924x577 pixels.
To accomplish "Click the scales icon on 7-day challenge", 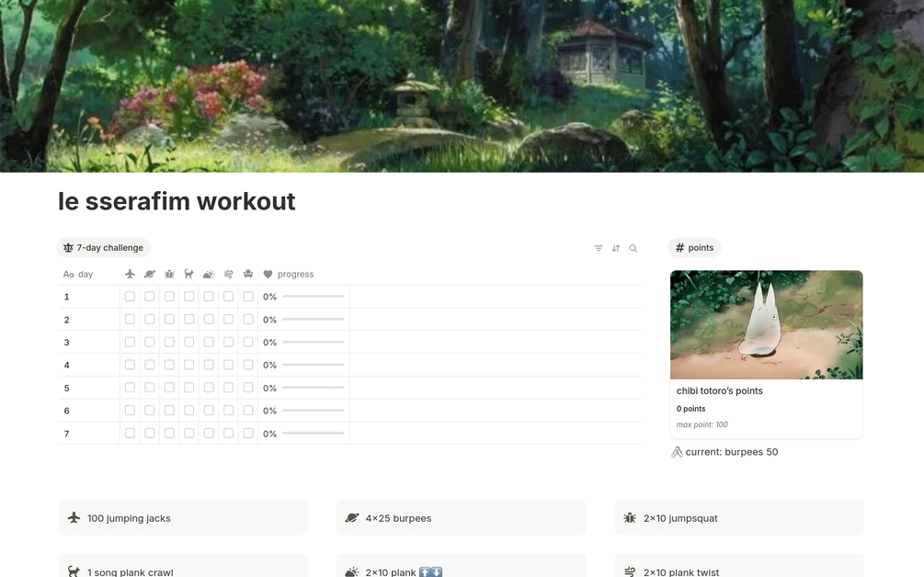I will pos(68,248).
